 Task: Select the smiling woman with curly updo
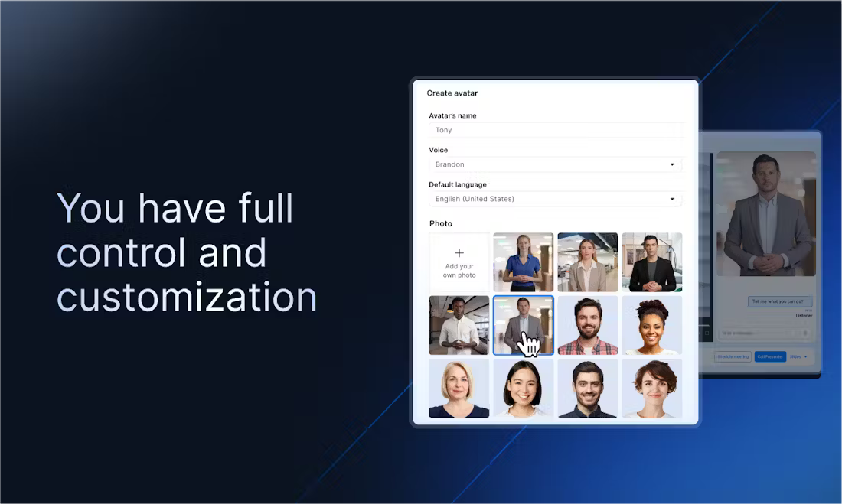651,326
